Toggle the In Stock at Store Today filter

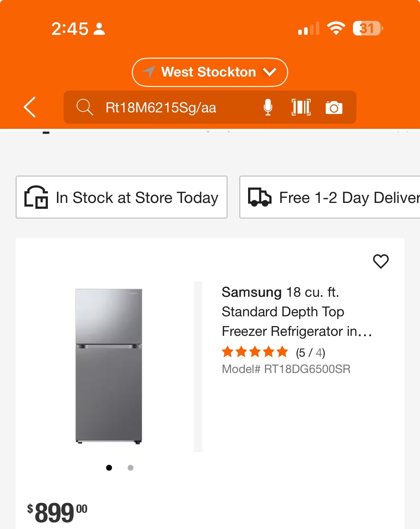[121, 197]
